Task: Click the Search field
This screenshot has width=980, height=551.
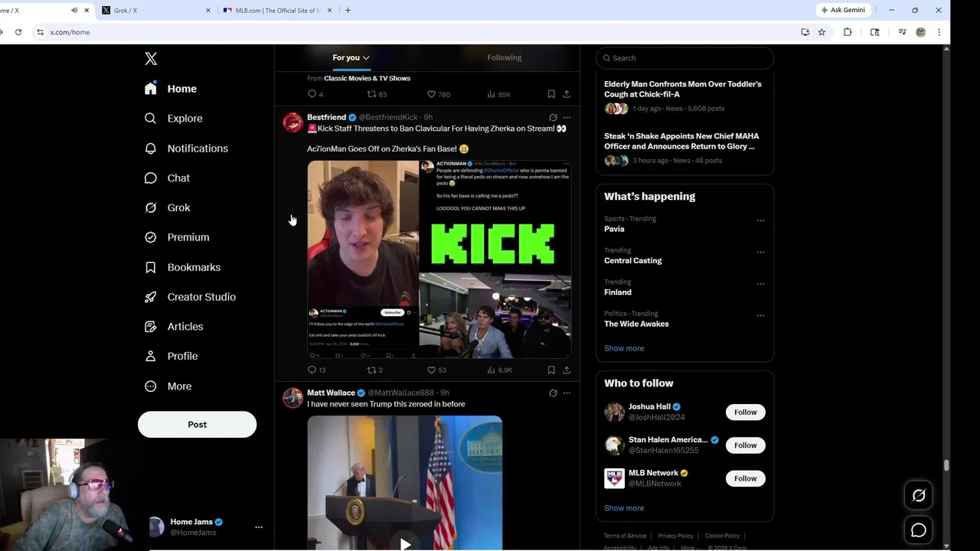Action: 684,58
